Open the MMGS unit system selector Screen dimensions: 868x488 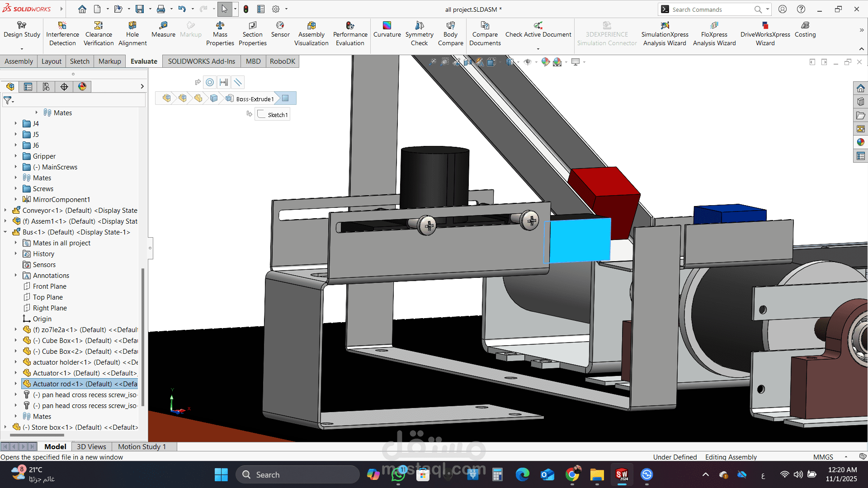click(823, 457)
